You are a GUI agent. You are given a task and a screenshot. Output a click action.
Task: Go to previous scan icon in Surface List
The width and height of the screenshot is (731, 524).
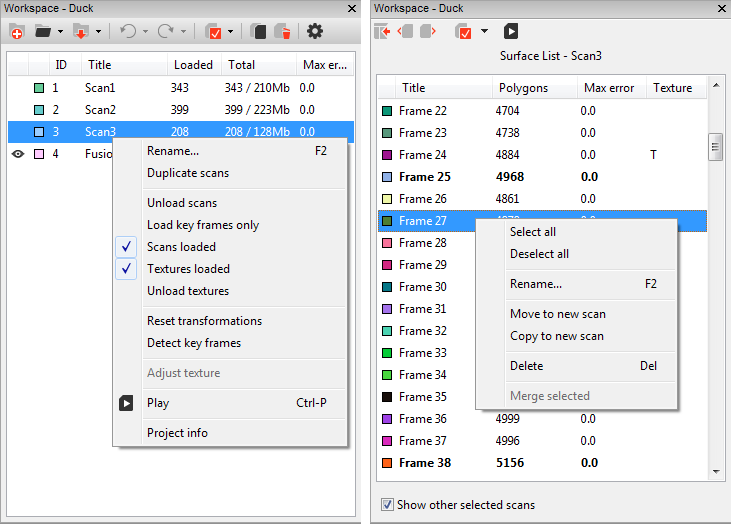[x=405, y=31]
